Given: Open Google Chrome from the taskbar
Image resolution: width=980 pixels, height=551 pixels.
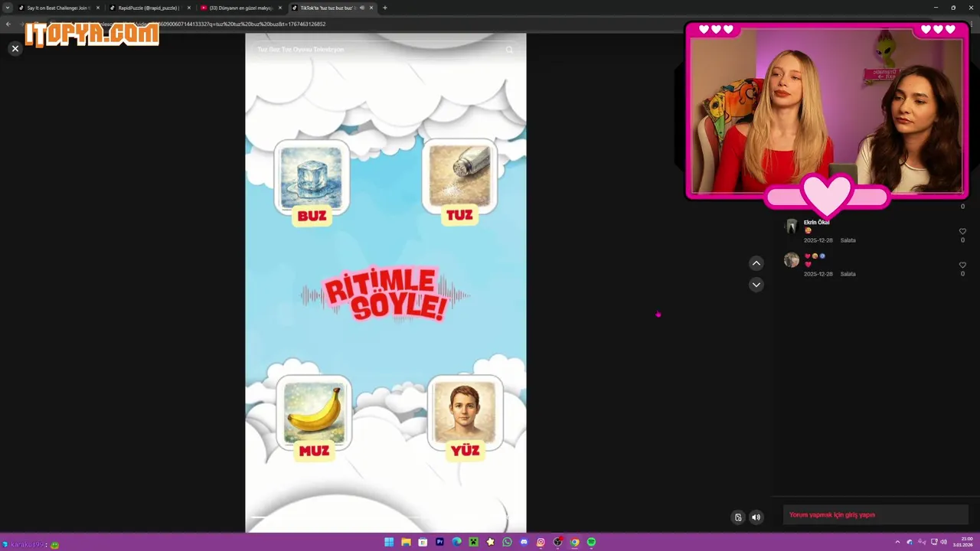Looking at the screenshot, I should 574,542.
